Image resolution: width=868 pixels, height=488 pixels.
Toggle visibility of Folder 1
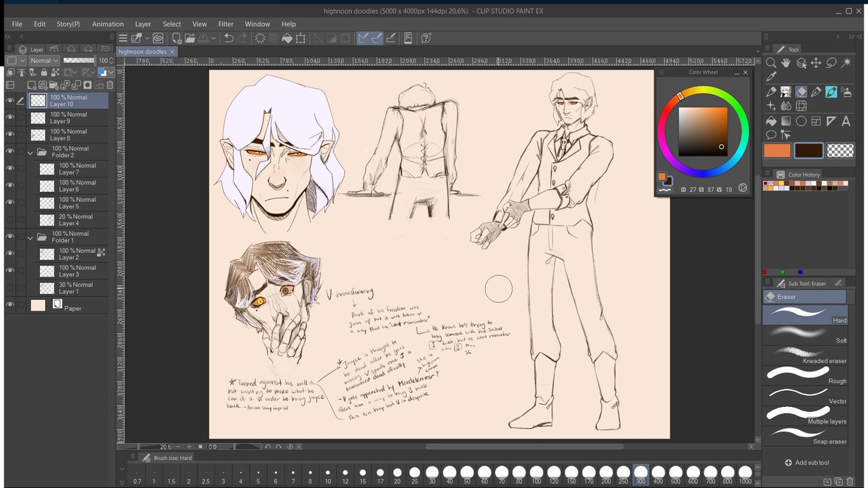click(10, 237)
